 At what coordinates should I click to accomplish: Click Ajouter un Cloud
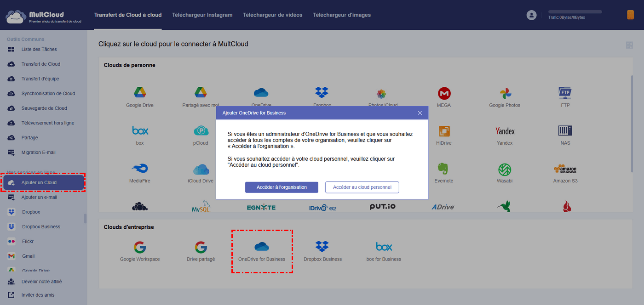[43, 182]
